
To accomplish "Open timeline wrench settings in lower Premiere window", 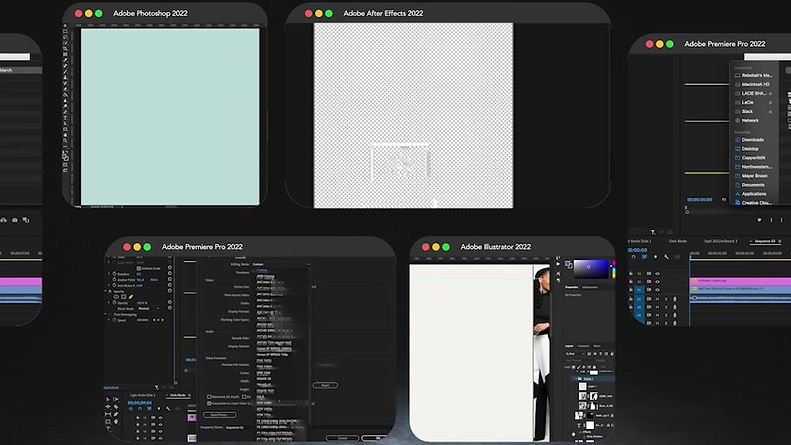I will pyautogui.click(x=168, y=409).
